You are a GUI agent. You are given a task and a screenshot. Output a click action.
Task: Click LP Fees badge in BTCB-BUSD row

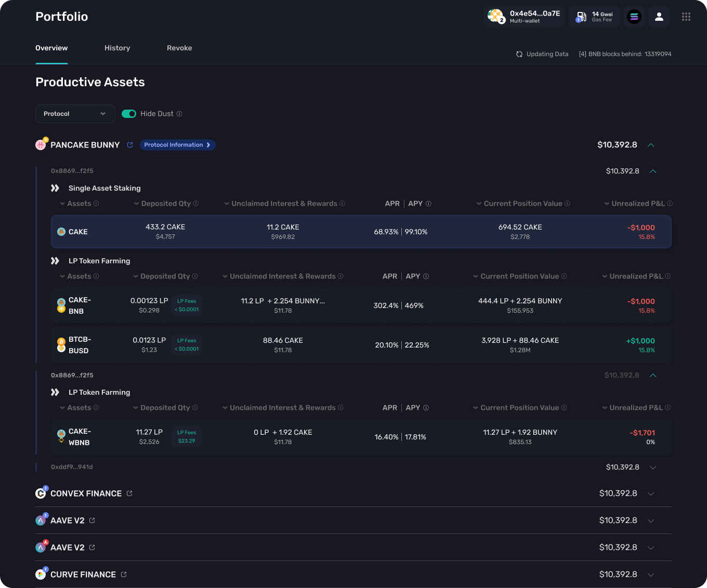187,345
